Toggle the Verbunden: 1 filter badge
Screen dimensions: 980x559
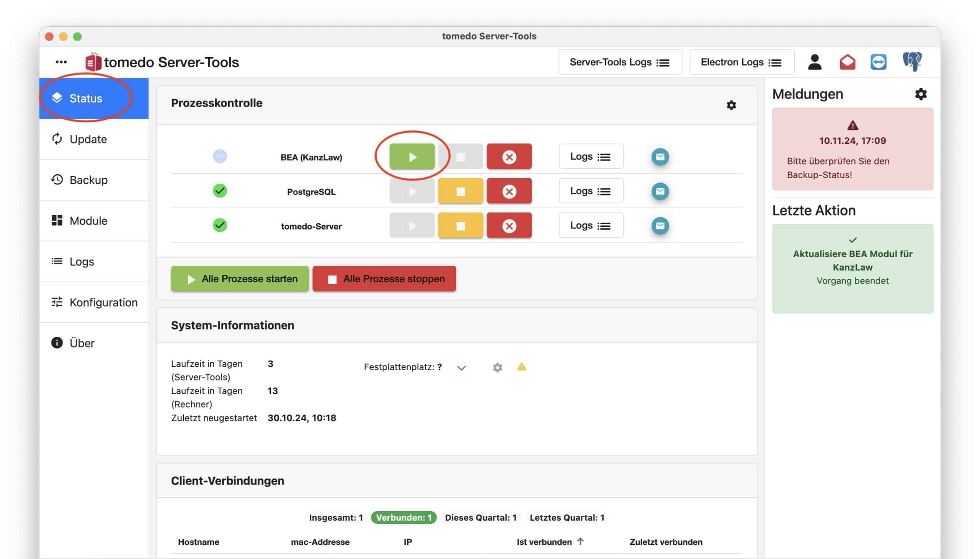403,518
